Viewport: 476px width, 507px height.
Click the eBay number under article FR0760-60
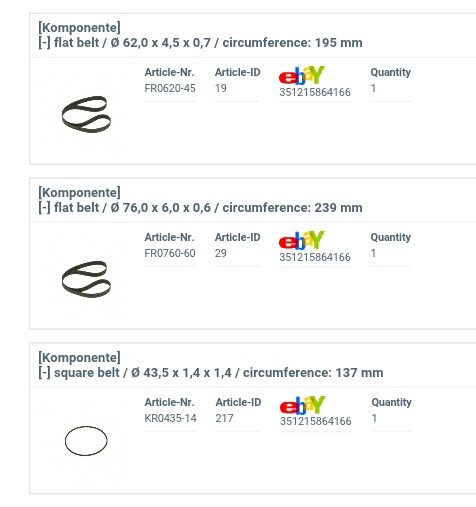click(315, 257)
